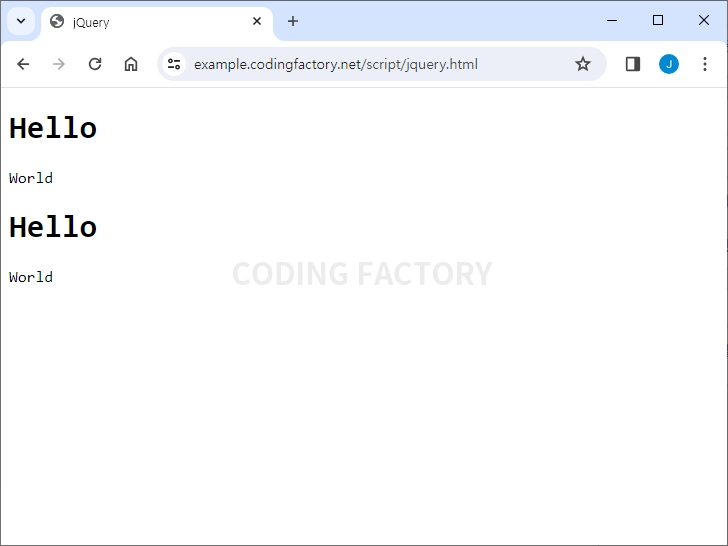Click the first World paragraph
This screenshot has height=546, width=728.
click(x=31, y=178)
